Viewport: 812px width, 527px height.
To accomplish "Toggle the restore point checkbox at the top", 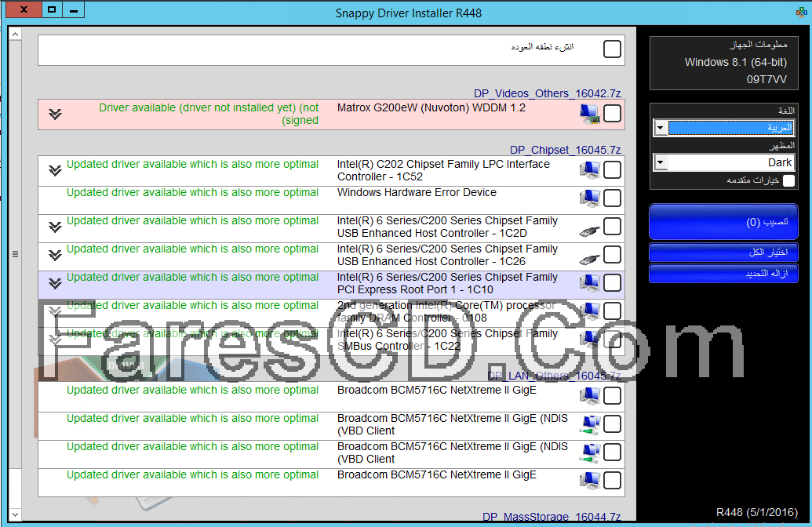I will coord(612,49).
